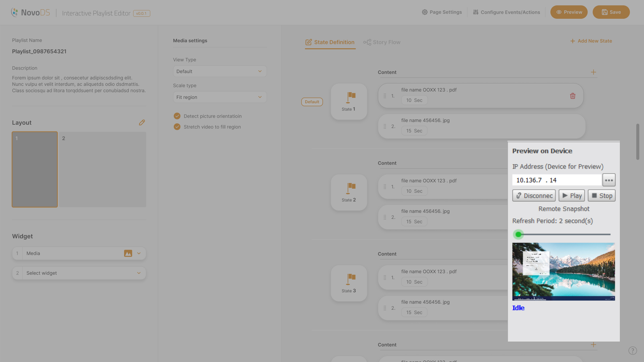Open help question mark icon
The image size is (644, 362).
pyautogui.click(x=632, y=351)
